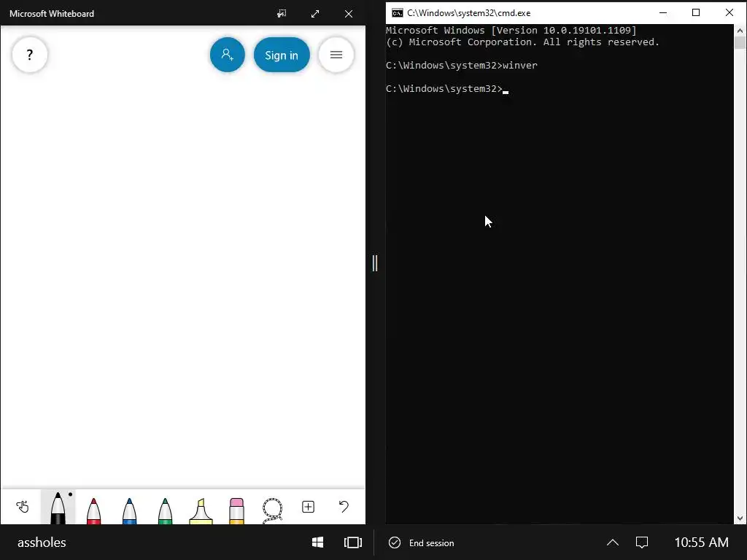Image resolution: width=747 pixels, height=560 pixels.
Task: Expand Whiteboard to full screen
Action: pos(315,13)
